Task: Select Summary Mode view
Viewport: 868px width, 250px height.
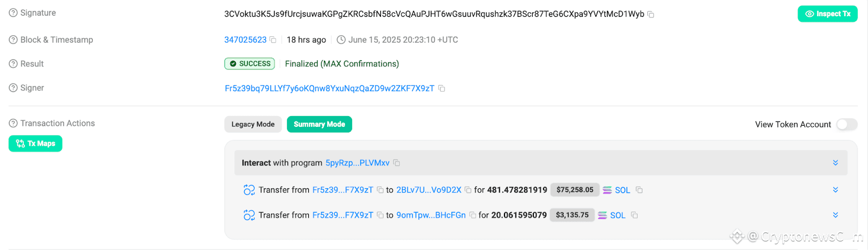Action: click(320, 124)
